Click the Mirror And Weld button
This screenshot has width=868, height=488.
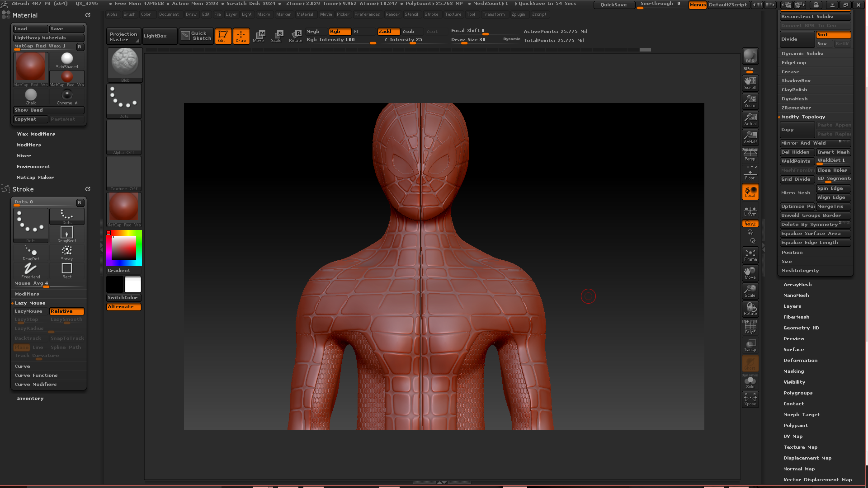(816, 143)
